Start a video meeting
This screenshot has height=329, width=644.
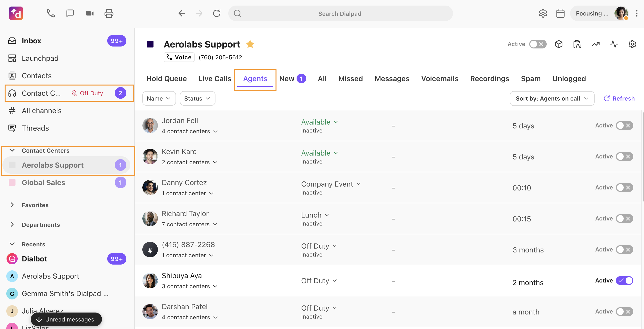90,13
